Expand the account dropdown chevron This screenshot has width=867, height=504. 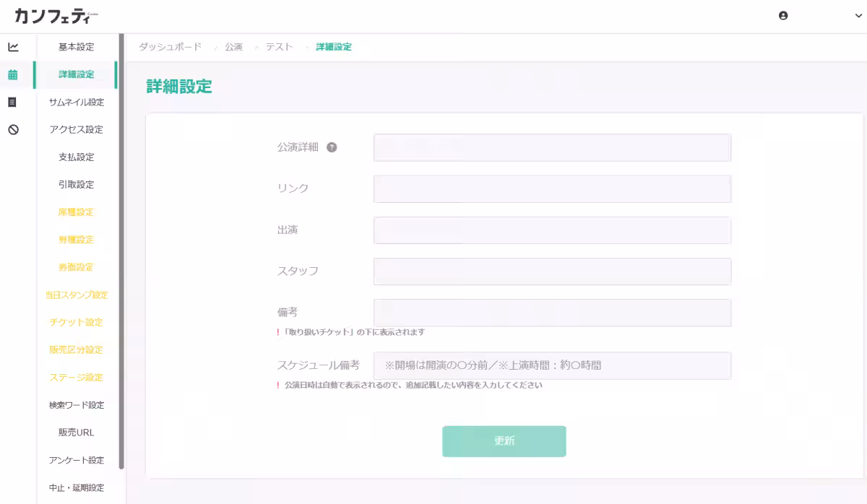[x=858, y=16]
